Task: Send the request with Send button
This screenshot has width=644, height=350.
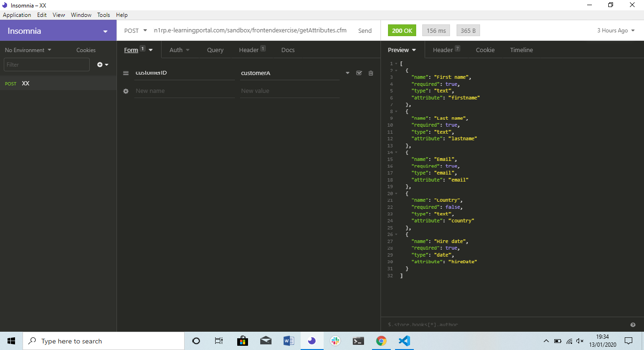Action: coord(365,30)
